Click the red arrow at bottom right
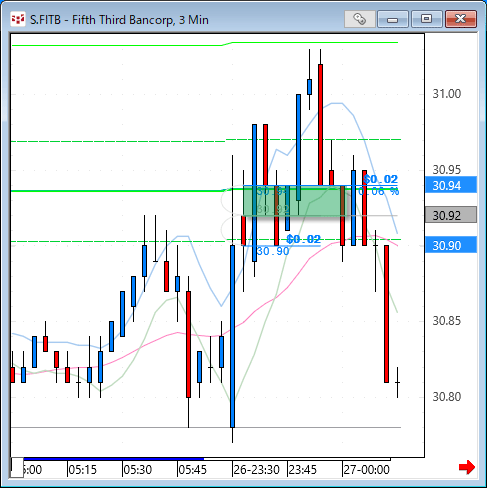Viewport: 487px width, 488px height. [467, 467]
